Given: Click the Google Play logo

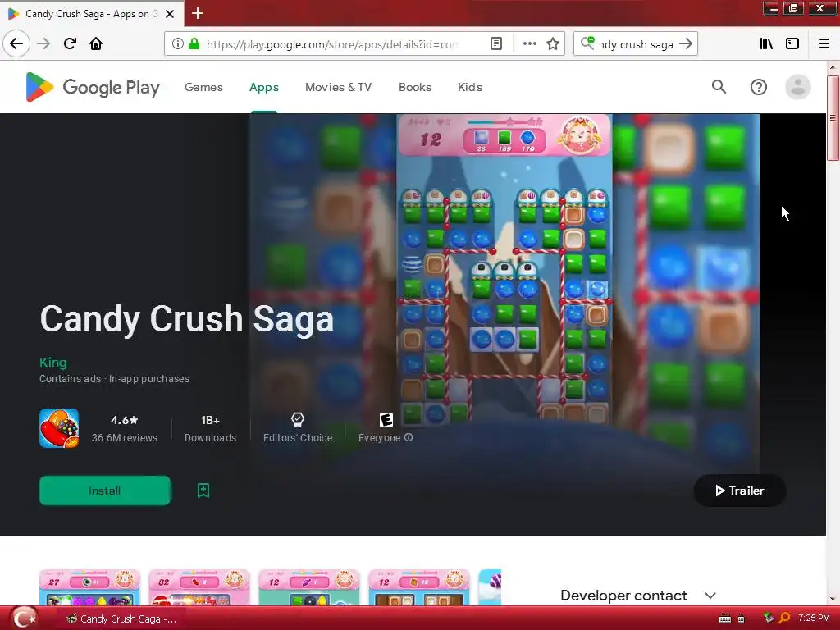Looking at the screenshot, I should pos(93,87).
